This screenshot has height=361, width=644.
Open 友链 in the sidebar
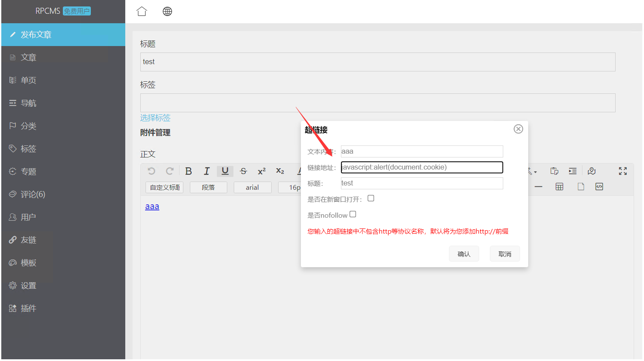click(x=63, y=240)
